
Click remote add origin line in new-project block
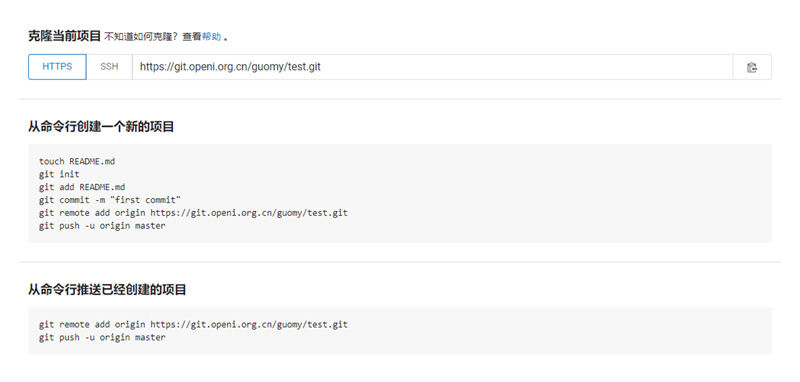(x=193, y=212)
